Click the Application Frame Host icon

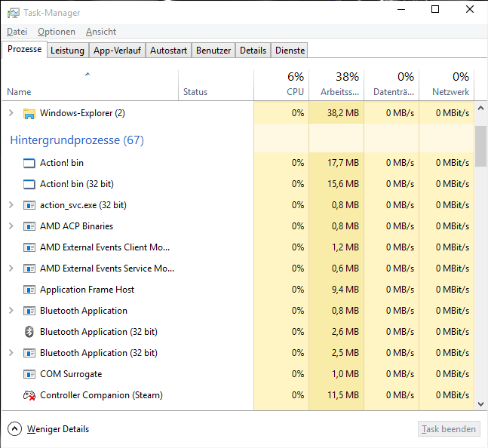[x=29, y=290]
